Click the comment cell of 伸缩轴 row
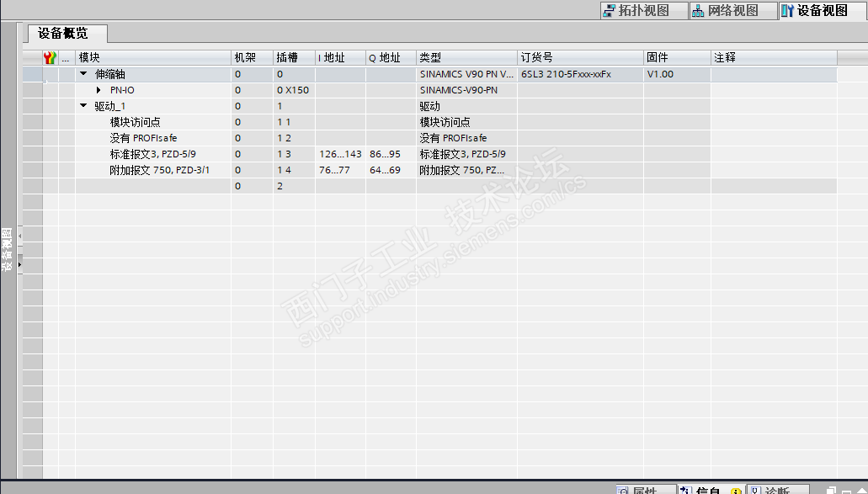Image resolution: width=868 pixels, height=494 pixels. (x=774, y=74)
